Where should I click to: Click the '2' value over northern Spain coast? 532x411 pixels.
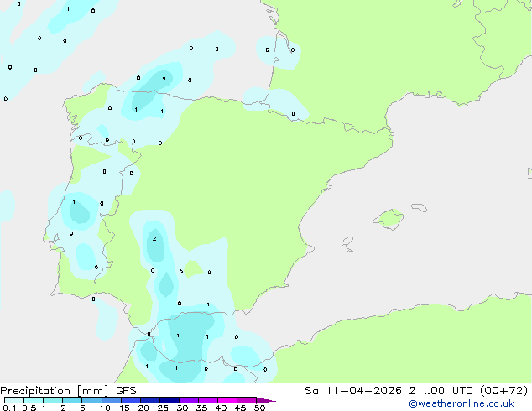(164, 80)
